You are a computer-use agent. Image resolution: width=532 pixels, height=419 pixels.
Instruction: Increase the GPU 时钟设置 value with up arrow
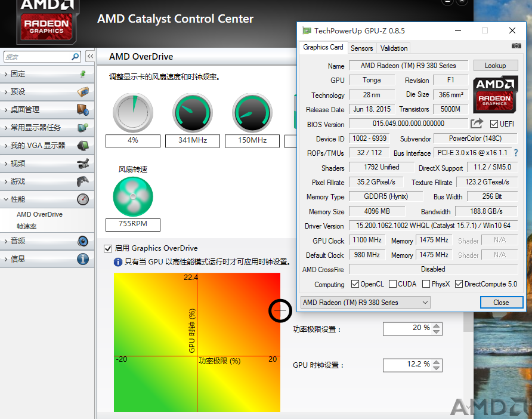pyautogui.click(x=437, y=362)
